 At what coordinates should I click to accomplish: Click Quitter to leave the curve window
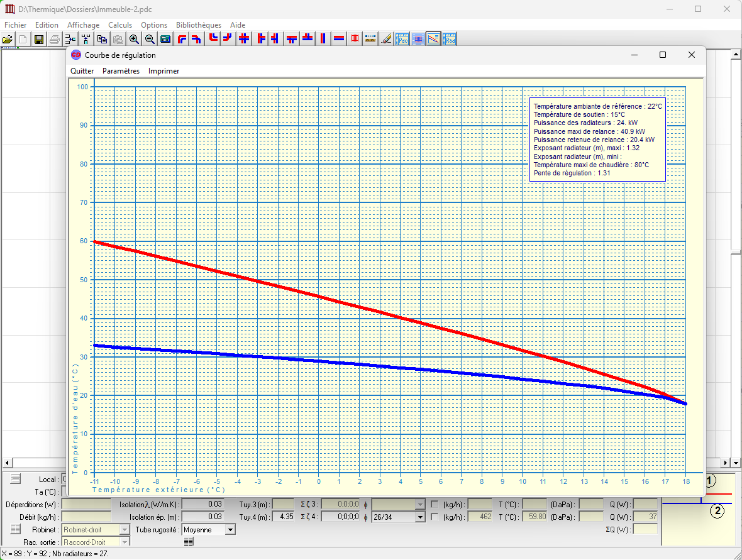pos(82,71)
